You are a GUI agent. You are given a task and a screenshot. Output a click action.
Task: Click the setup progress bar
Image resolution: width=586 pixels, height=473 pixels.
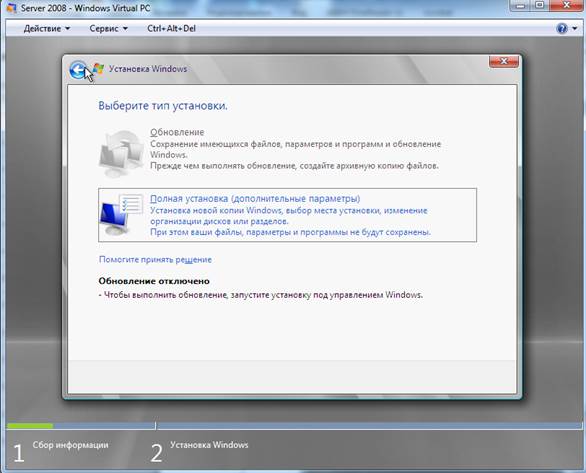[x=294, y=426]
